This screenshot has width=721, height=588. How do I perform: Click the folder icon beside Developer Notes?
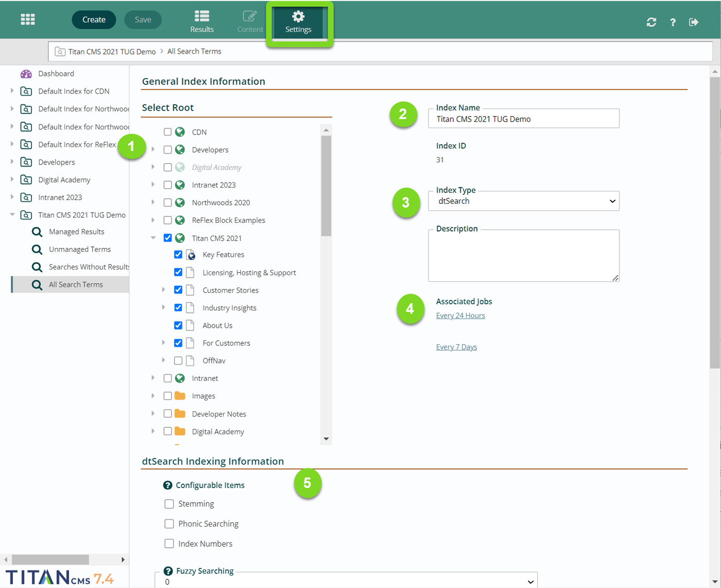coord(180,414)
